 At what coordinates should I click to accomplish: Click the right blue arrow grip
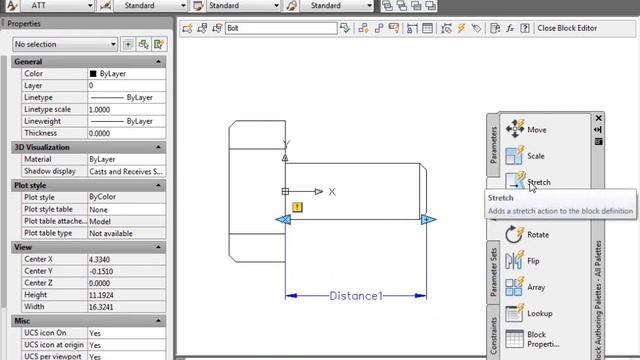click(x=428, y=220)
